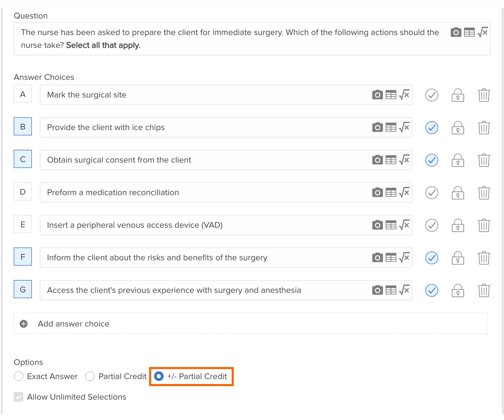Image resolution: width=504 pixels, height=420 pixels.
Task: Add an image to choice A Mark the surgical site
Action: (377, 95)
